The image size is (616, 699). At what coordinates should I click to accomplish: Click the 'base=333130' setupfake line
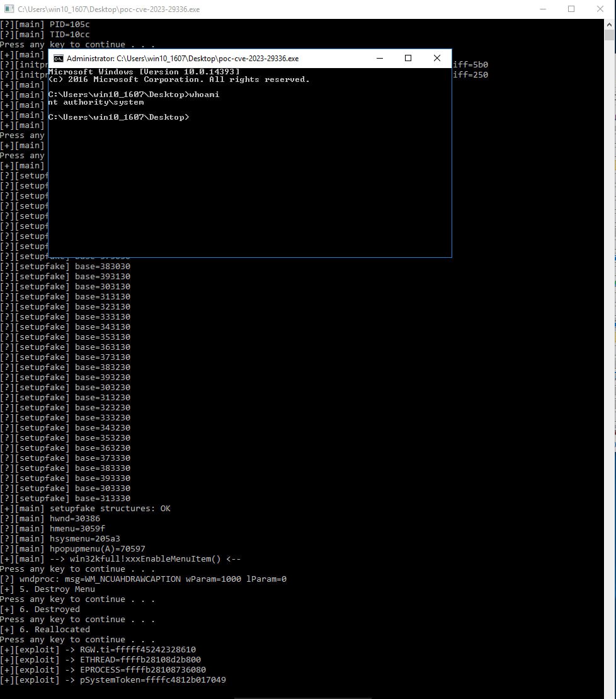point(65,317)
